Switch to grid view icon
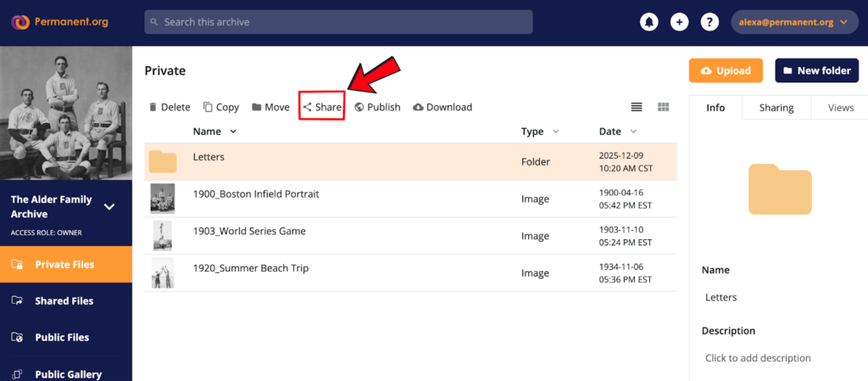The height and width of the screenshot is (381, 868). pyautogui.click(x=664, y=107)
